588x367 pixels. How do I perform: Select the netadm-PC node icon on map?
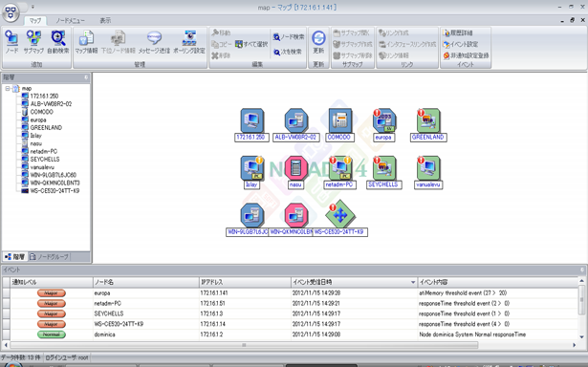pos(339,168)
